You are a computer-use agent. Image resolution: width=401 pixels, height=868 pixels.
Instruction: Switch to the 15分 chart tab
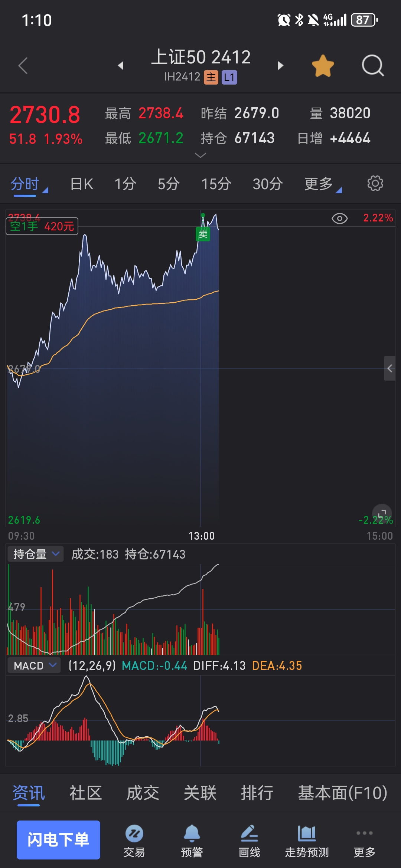pyautogui.click(x=216, y=184)
